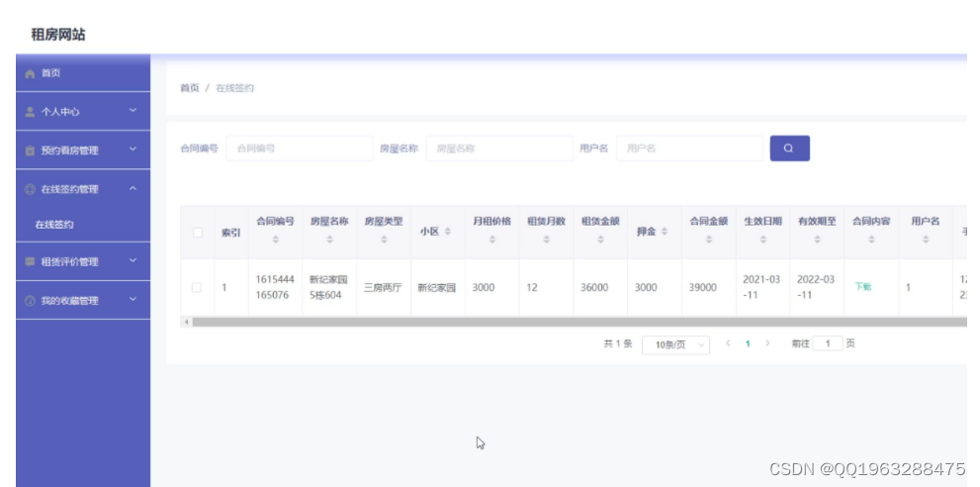Click the magnifier search button

789,148
